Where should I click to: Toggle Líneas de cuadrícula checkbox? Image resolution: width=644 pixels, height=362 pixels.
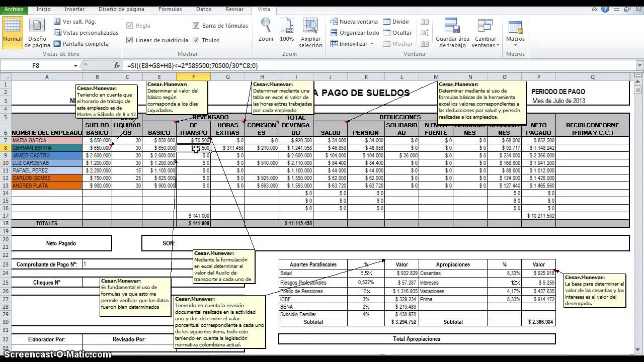(x=130, y=40)
